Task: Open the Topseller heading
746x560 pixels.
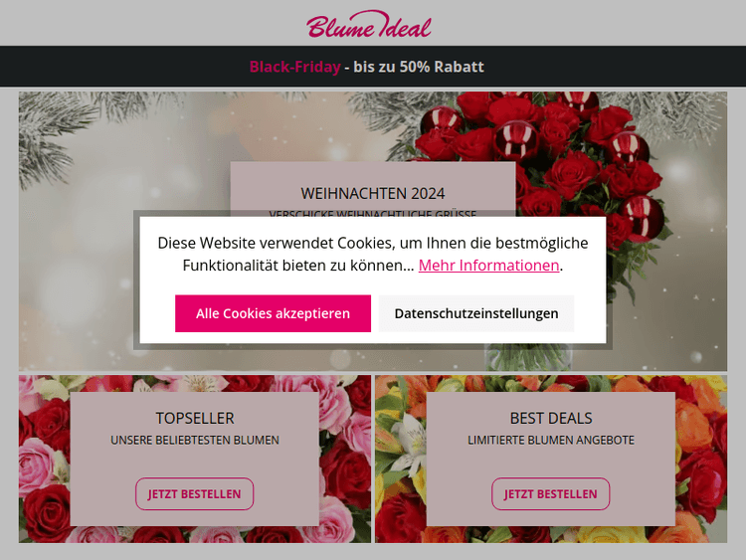Action: (x=195, y=418)
